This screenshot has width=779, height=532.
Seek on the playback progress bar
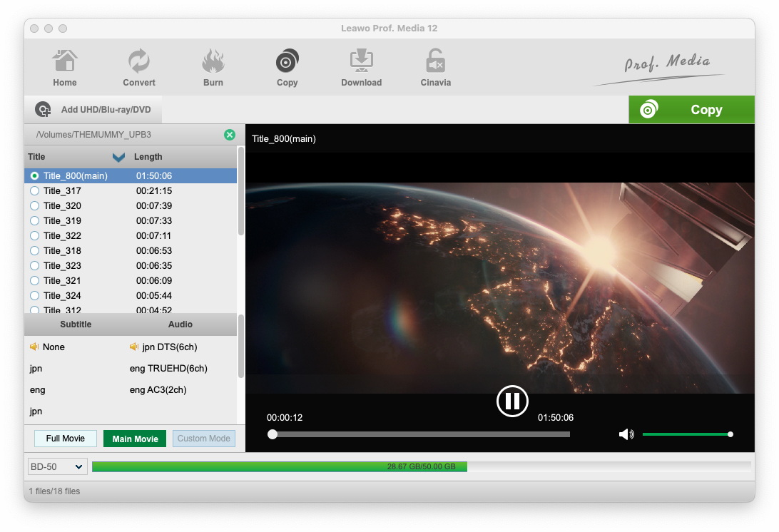tap(421, 434)
